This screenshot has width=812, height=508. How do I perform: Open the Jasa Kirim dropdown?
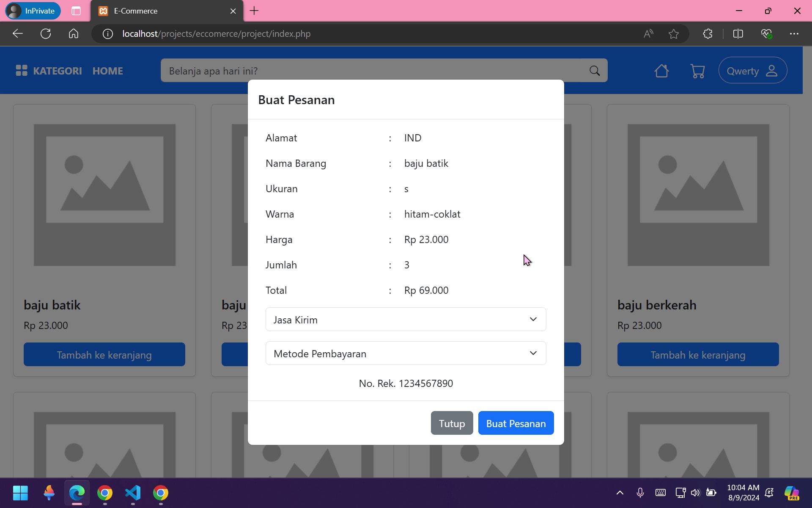click(x=406, y=319)
